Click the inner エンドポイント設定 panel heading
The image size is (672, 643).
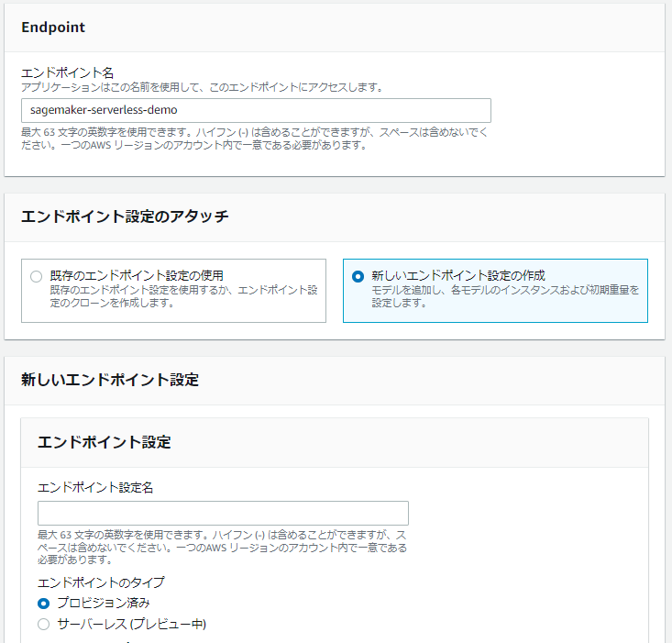(x=104, y=441)
